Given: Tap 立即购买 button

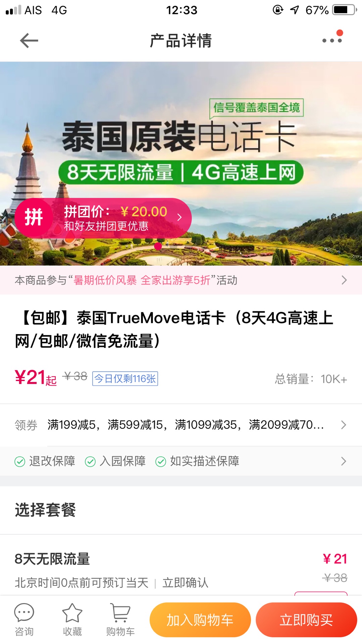Looking at the screenshot, I should [306, 620].
